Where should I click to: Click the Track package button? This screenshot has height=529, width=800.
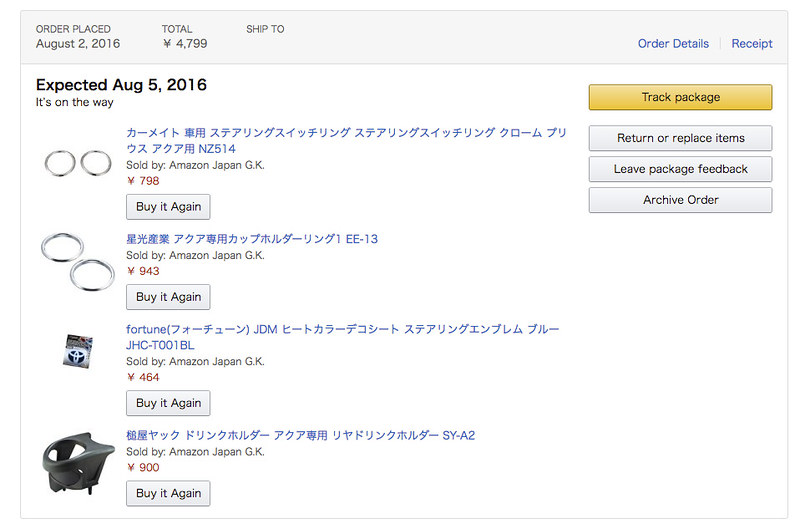pyautogui.click(x=680, y=97)
